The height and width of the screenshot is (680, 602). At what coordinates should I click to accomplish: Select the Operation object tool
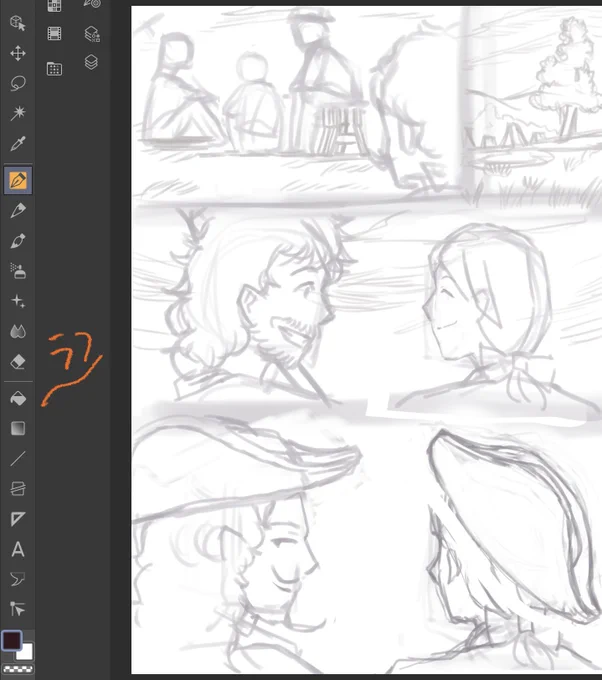(18, 23)
